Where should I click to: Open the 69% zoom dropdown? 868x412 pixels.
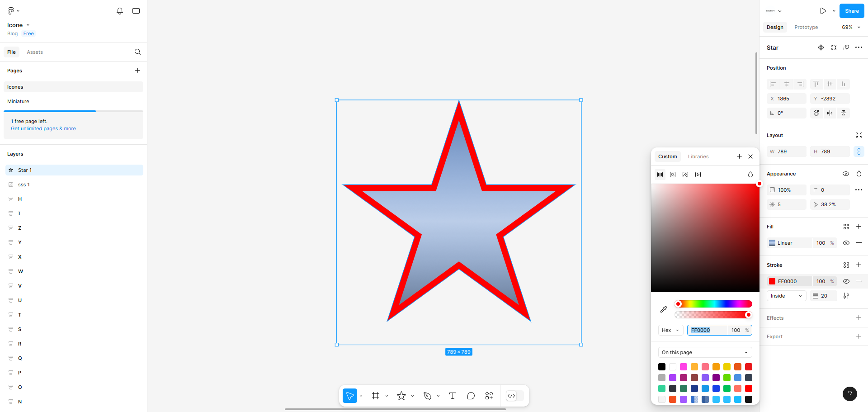(x=851, y=27)
